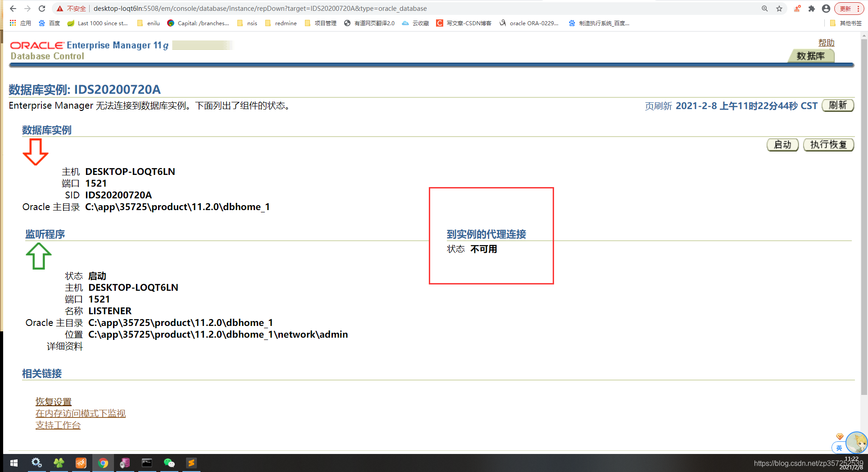Image resolution: width=868 pixels, height=472 pixels.
Task: Open the 百度 bookmark
Action: tap(50, 23)
